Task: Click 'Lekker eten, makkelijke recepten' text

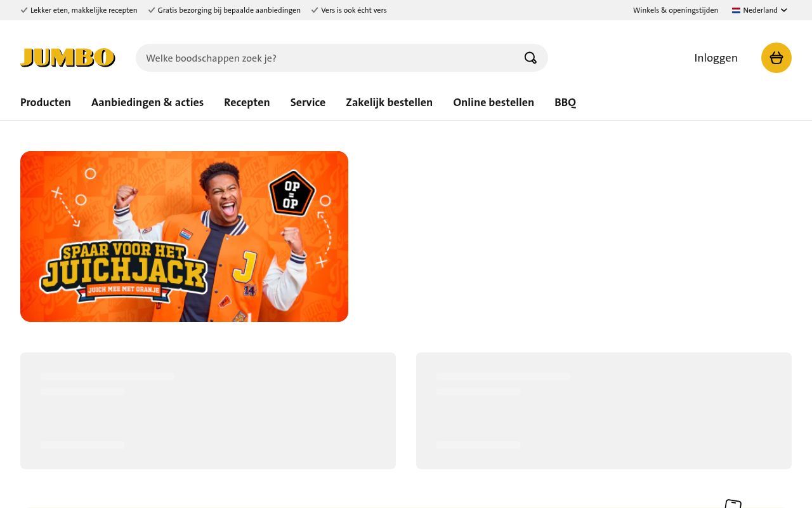Action: pos(84,10)
